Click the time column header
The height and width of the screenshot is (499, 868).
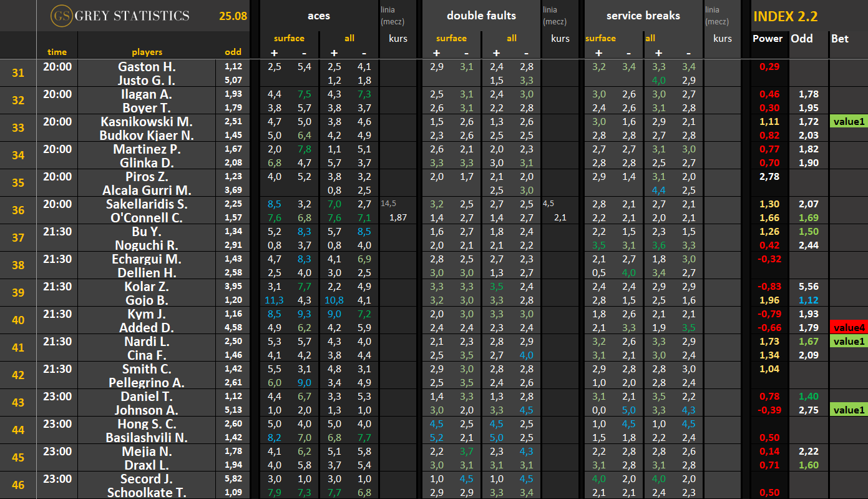[57, 52]
